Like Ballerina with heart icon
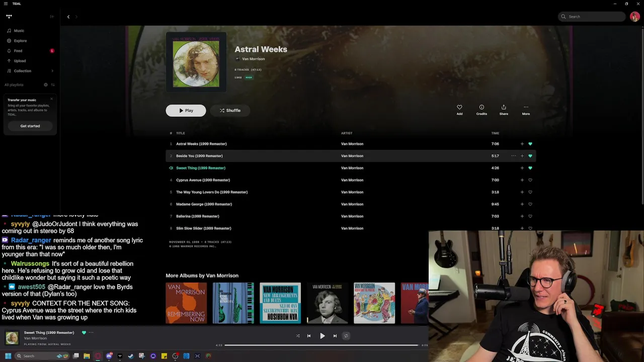Image resolution: width=644 pixels, height=362 pixels. click(x=530, y=216)
